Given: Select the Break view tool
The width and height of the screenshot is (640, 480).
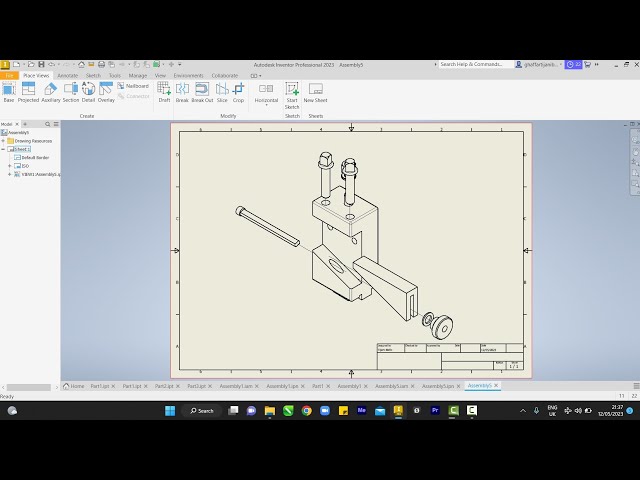Looking at the screenshot, I should [x=182, y=92].
